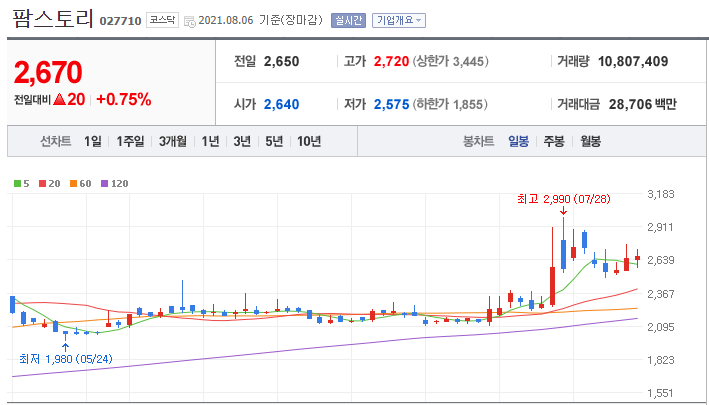Image resolution: width=709 pixels, height=405 pixels.
Task: Click the +0.75% change rate
Action: pos(123,99)
